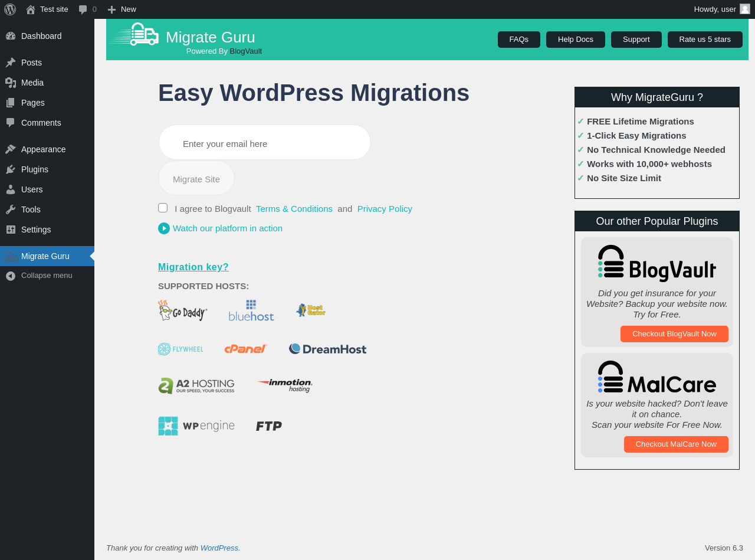Select the Flywheel host logo
This screenshot has height=560, width=755.
click(180, 349)
